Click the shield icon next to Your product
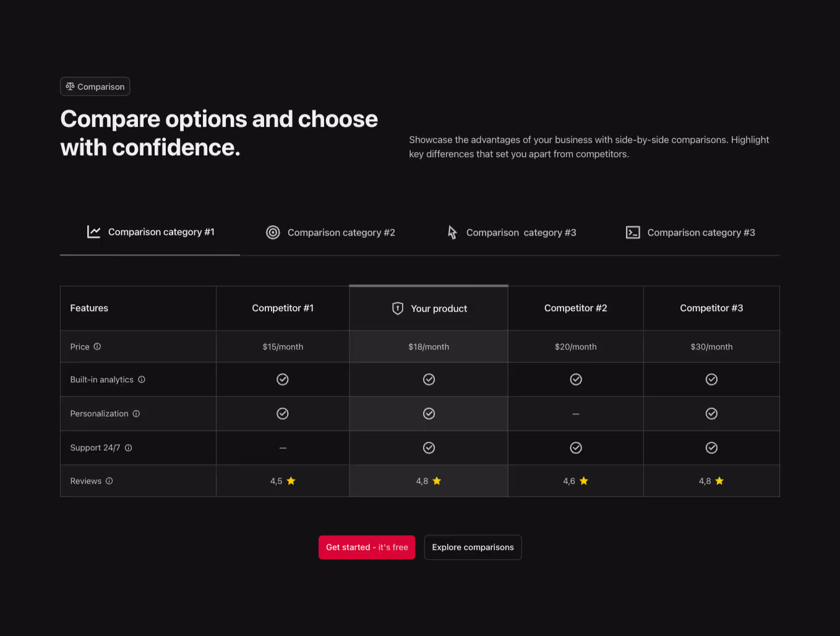840x636 pixels. coord(397,308)
